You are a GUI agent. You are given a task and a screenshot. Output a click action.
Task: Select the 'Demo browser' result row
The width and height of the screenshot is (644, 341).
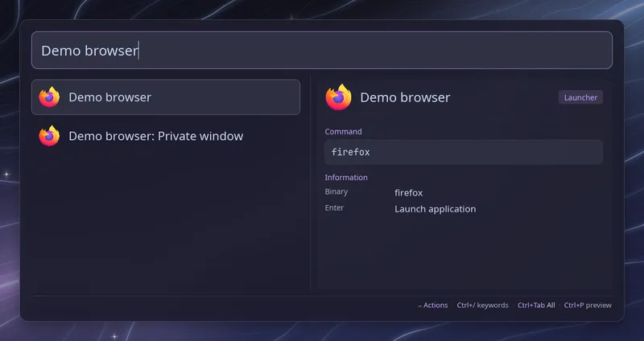[166, 97]
